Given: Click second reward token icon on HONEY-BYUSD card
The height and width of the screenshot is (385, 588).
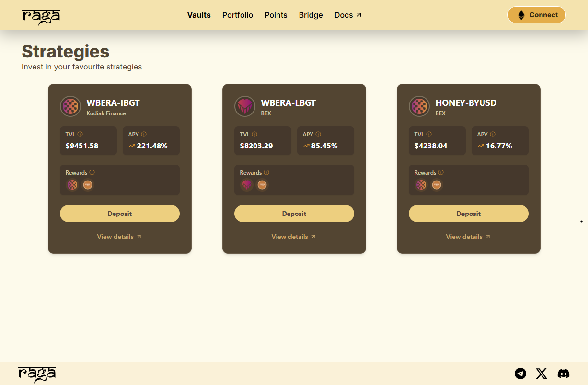Looking at the screenshot, I should point(437,185).
